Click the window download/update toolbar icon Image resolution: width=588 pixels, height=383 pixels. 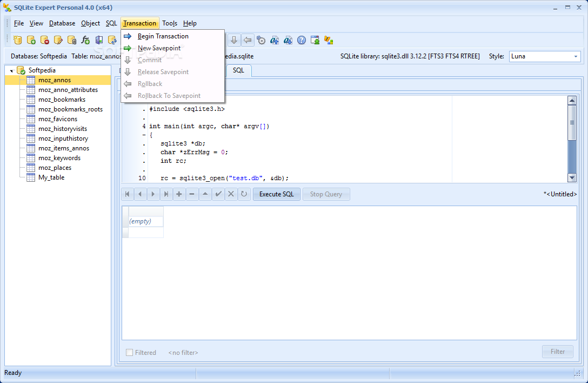[x=315, y=40]
